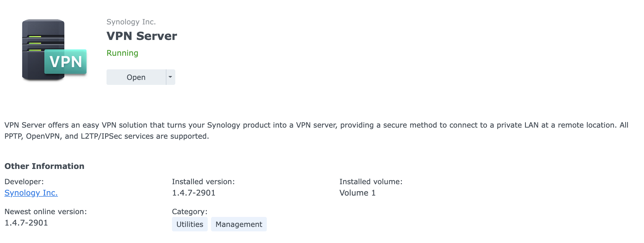The image size is (644, 243).
Task: Click the Developer: label
Action: pyautogui.click(x=24, y=182)
